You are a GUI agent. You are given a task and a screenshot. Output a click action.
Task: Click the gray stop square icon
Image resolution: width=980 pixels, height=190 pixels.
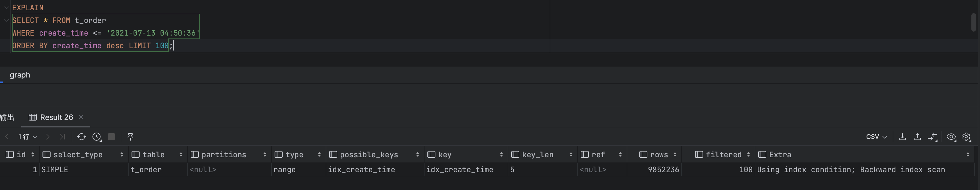coord(111,137)
